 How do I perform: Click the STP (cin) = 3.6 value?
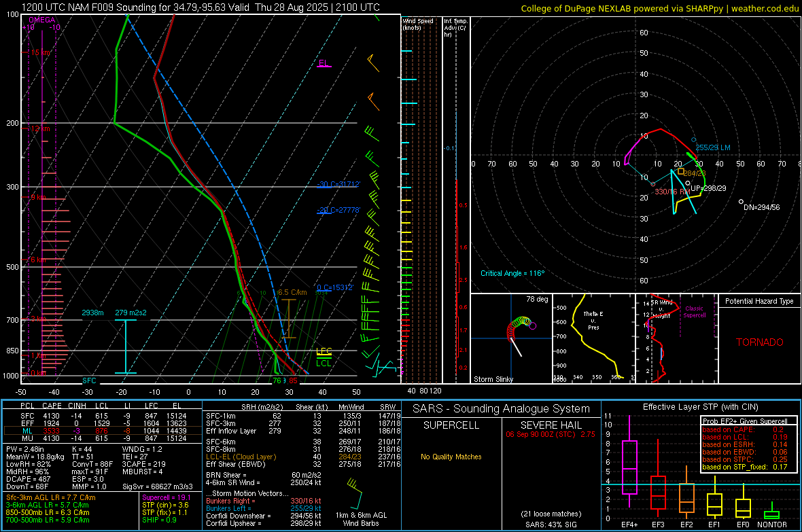click(x=165, y=505)
